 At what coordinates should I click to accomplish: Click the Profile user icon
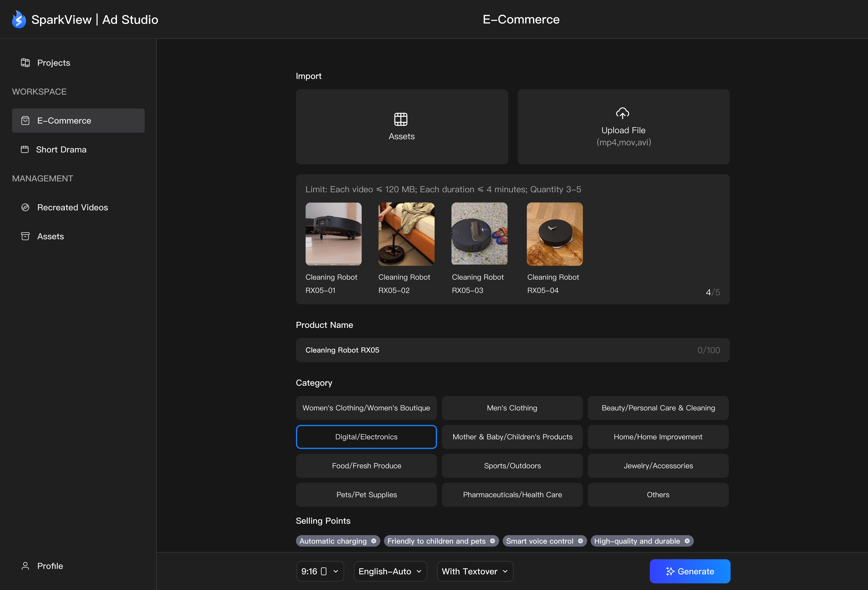[25, 566]
